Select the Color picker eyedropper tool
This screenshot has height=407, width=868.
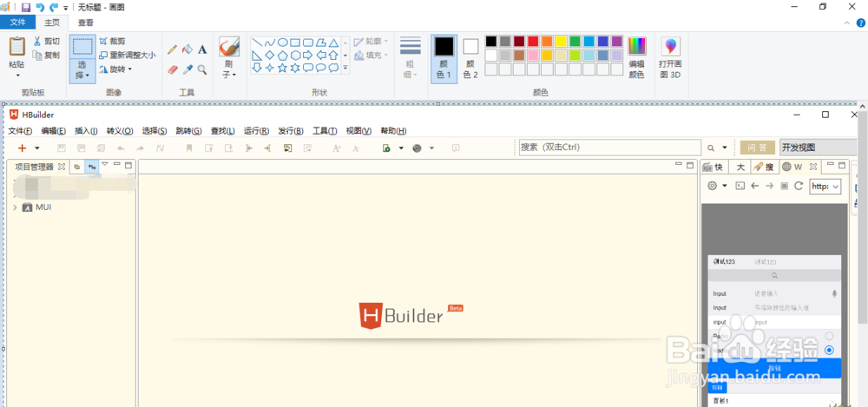[x=187, y=69]
